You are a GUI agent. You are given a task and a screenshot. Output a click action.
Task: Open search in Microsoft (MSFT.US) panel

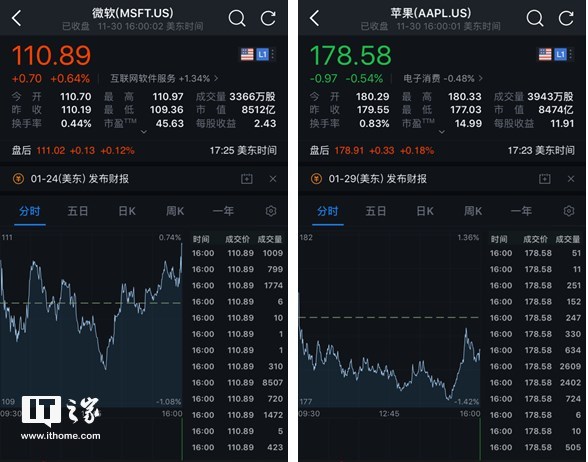pos(237,18)
